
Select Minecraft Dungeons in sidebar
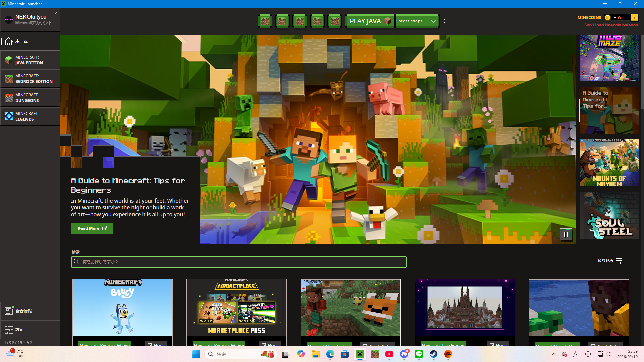[30, 98]
